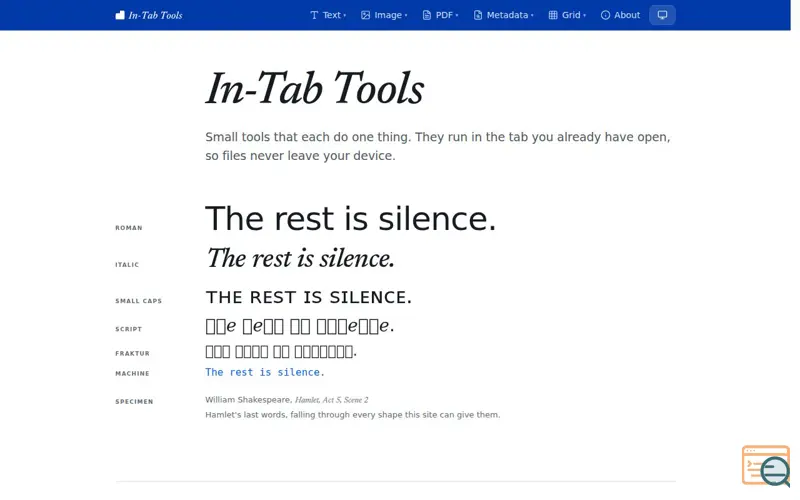Expand the Image menu caret
The height and width of the screenshot is (500, 800).
pos(406,16)
